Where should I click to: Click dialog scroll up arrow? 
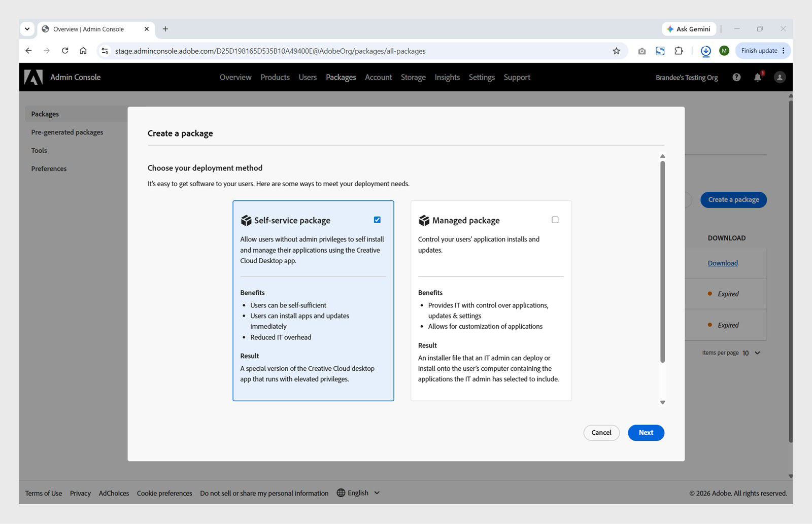(662, 156)
